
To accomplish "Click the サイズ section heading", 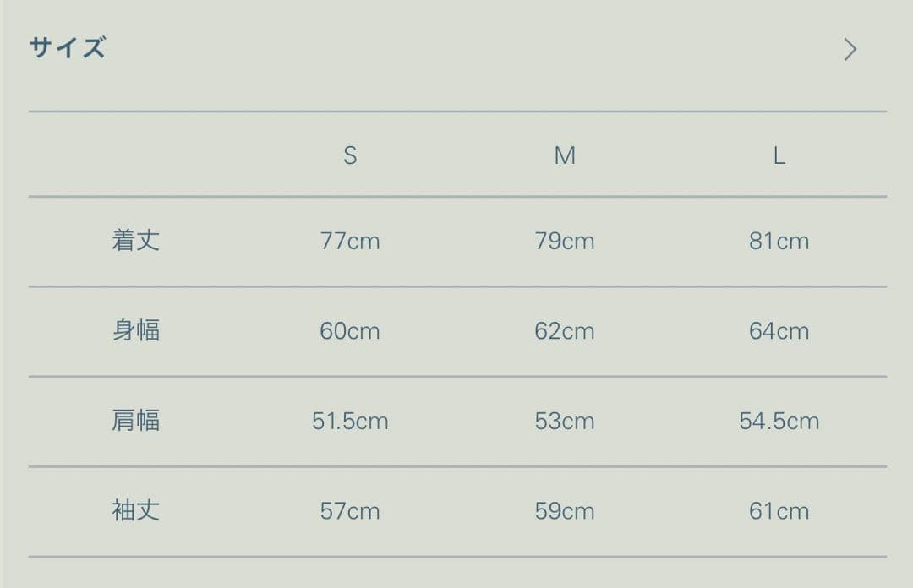I will [x=68, y=48].
